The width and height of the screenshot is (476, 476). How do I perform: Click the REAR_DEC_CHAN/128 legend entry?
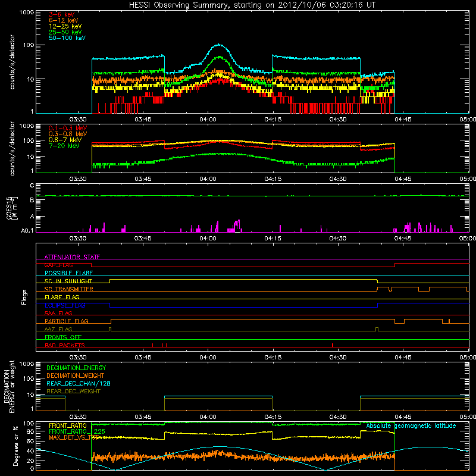tap(79, 383)
